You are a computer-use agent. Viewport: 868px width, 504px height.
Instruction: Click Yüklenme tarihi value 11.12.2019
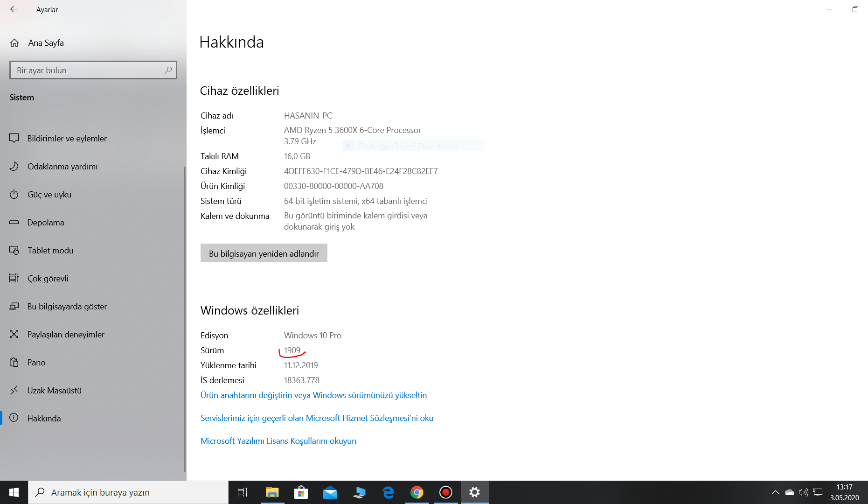(301, 365)
